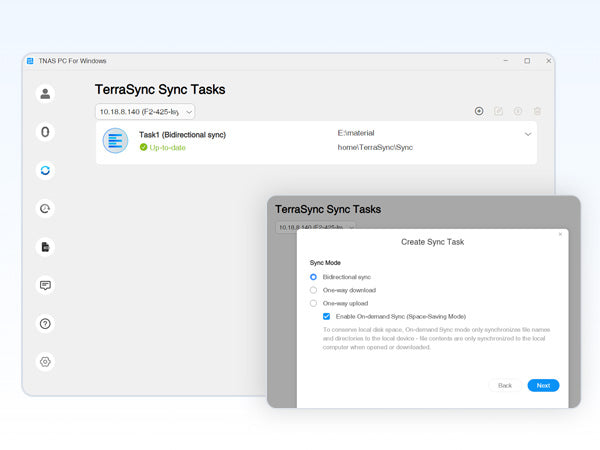
Task: Open the backup clock sidebar icon
Action: click(45, 208)
